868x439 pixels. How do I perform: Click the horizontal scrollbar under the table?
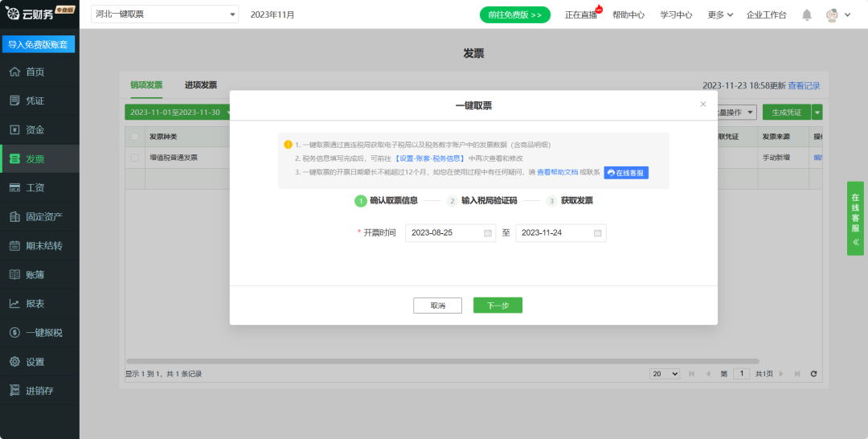point(442,362)
